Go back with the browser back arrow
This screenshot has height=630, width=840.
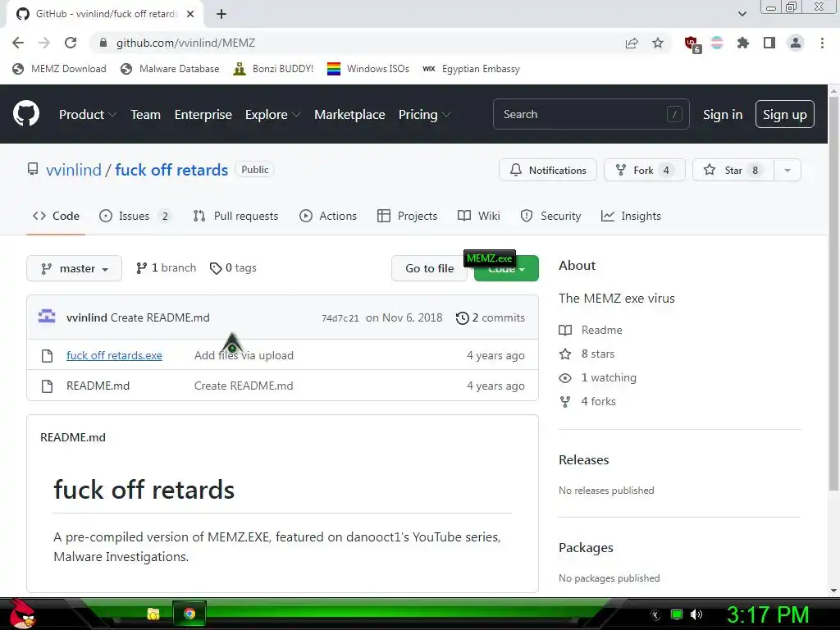pos(18,43)
